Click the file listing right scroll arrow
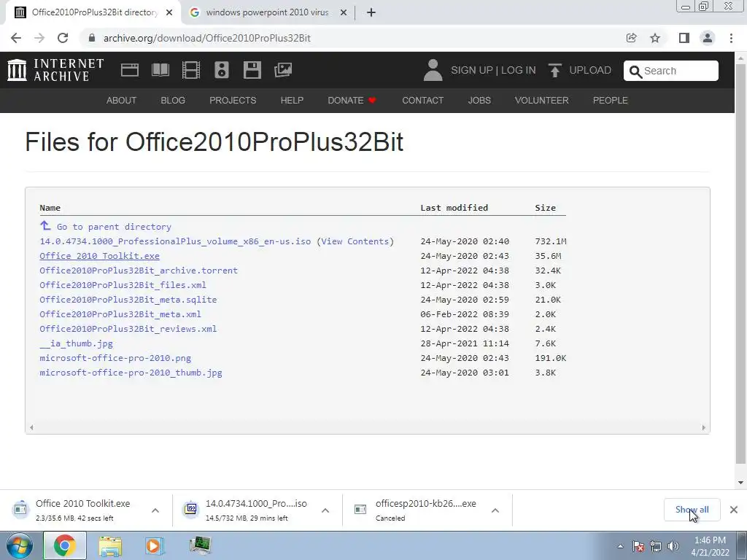Image resolution: width=747 pixels, height=560 pixels. coord(704,427)
